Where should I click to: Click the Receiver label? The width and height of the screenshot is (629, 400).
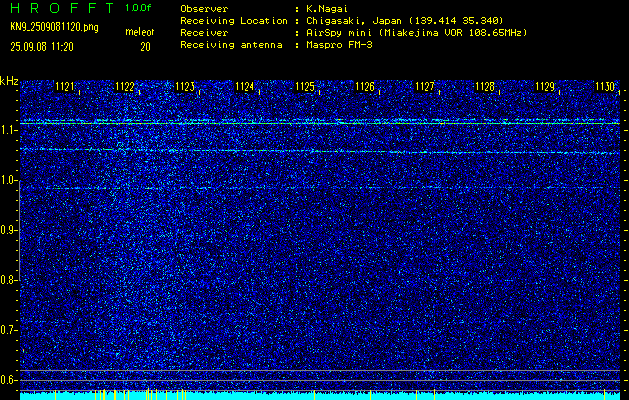(204, 33)
